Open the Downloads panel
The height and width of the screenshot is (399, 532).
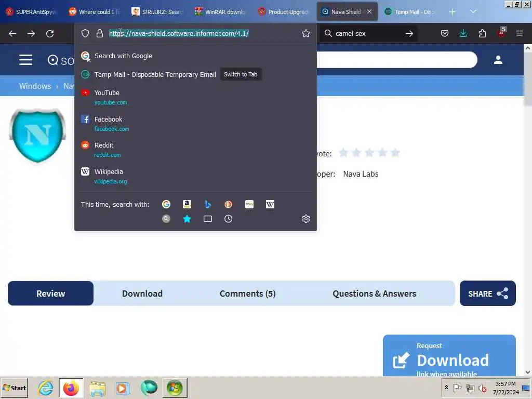pos(463,33)
